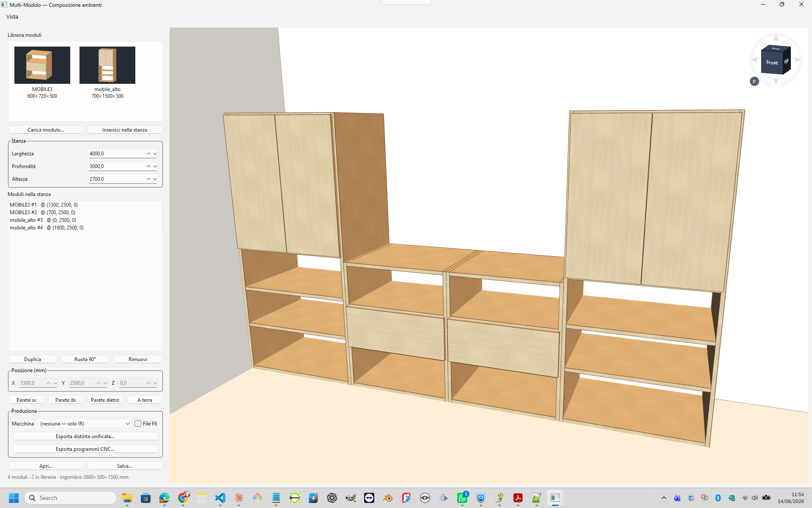The image size is (812, 508).
Task: Open Blender from taskbar
Action: coord(388,498)
